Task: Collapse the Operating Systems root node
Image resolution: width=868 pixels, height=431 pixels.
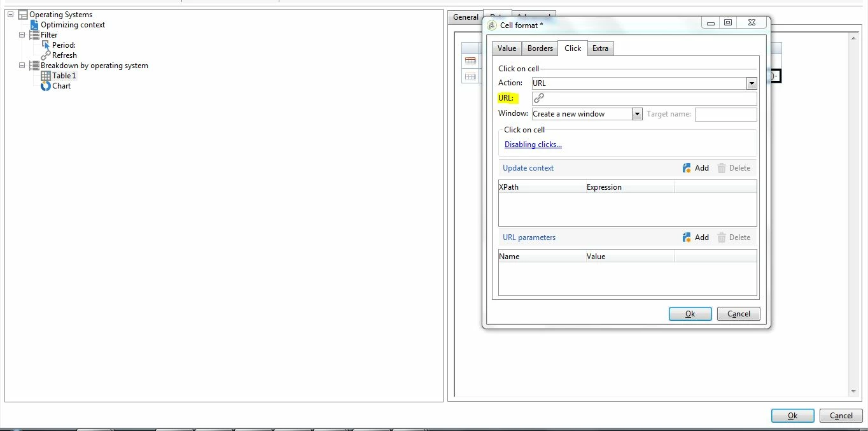Action: (x=10, y=15)
